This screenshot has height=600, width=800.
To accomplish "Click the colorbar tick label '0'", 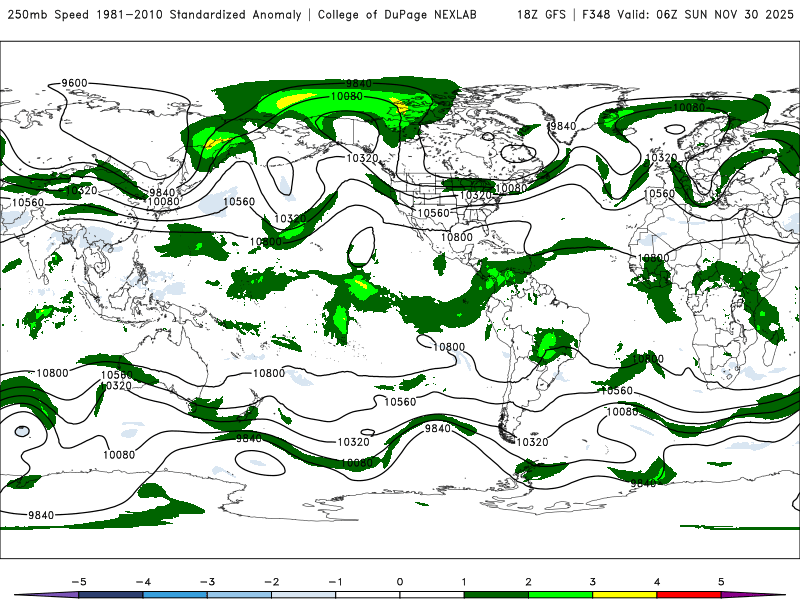I will [x=399, y=582].
